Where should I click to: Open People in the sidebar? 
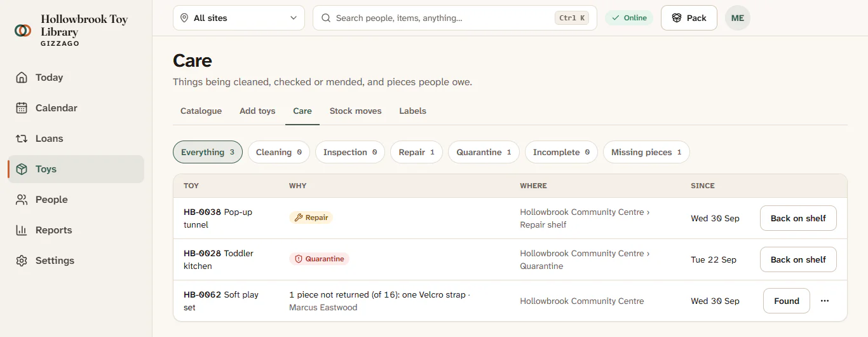click(x=76, y=200)
